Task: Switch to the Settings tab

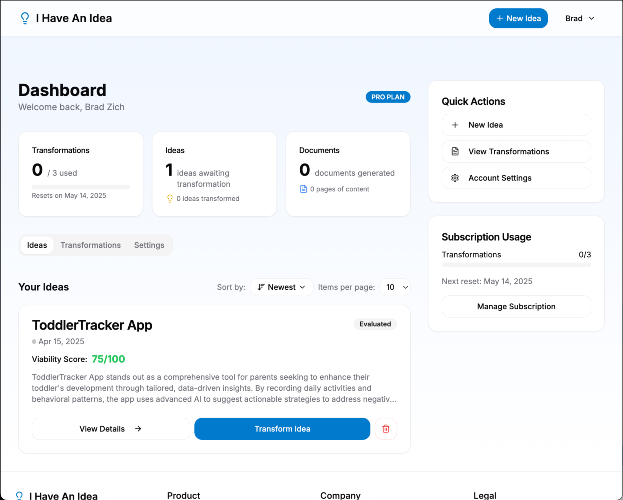Action: tap(149, 245)
